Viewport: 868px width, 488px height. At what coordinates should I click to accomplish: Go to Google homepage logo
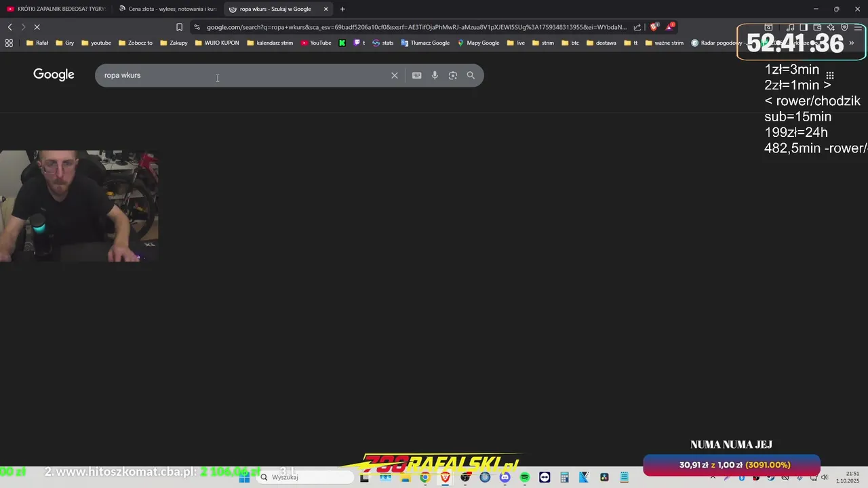[x=54, y=75]
